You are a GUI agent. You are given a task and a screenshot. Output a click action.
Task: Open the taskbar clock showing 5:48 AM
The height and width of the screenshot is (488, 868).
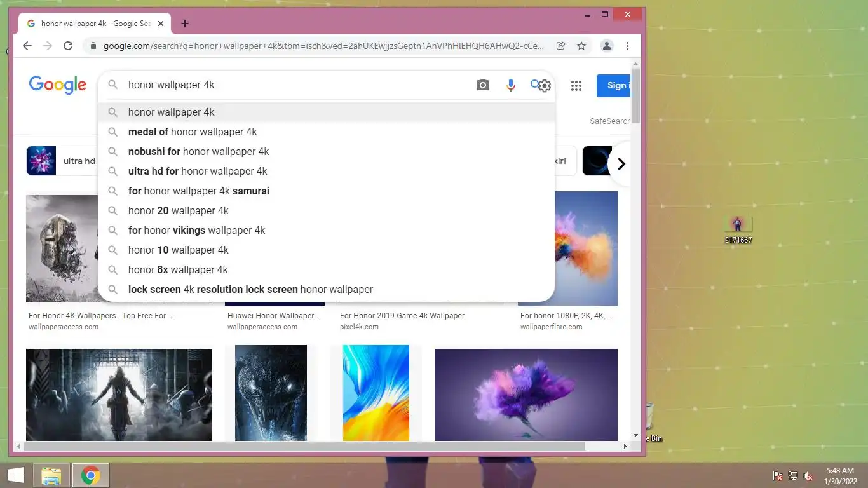(840, 476)
